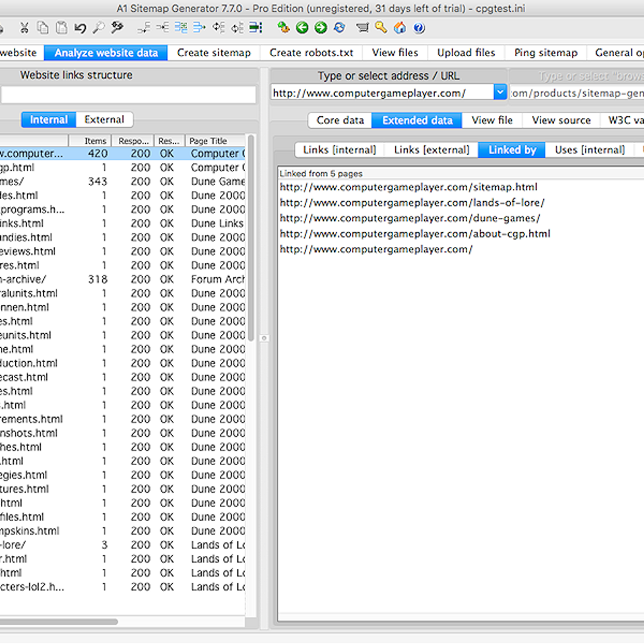Click the horizontal scrollbar under links list
The height and width of the screenshot is (644, 644).
pyautogui.click(x=59, y=622)
